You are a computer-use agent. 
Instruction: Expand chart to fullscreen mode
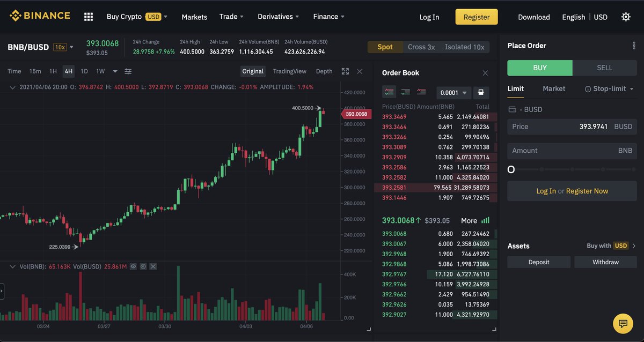[345, 71]
